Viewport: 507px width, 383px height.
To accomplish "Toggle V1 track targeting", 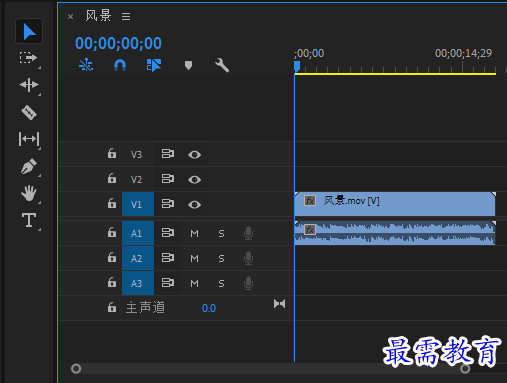I will pyautogui.click(x=138, y=204).
